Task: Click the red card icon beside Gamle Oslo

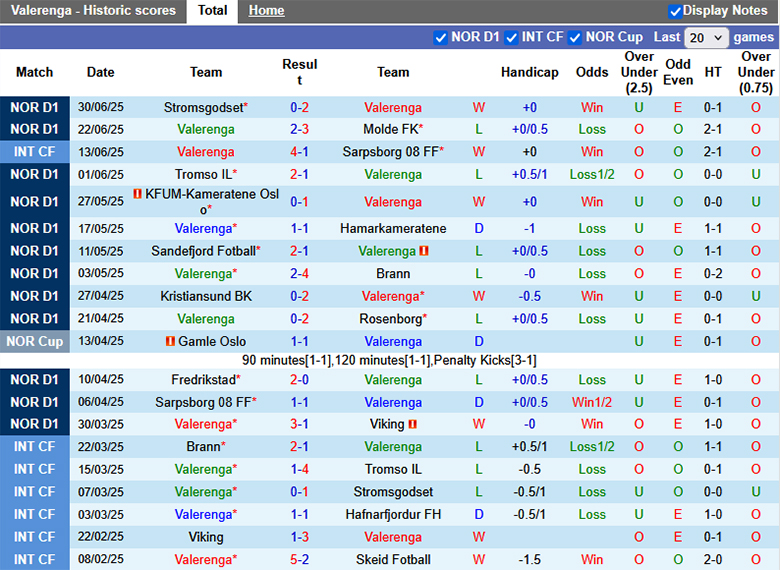Action: click(170, 341)
